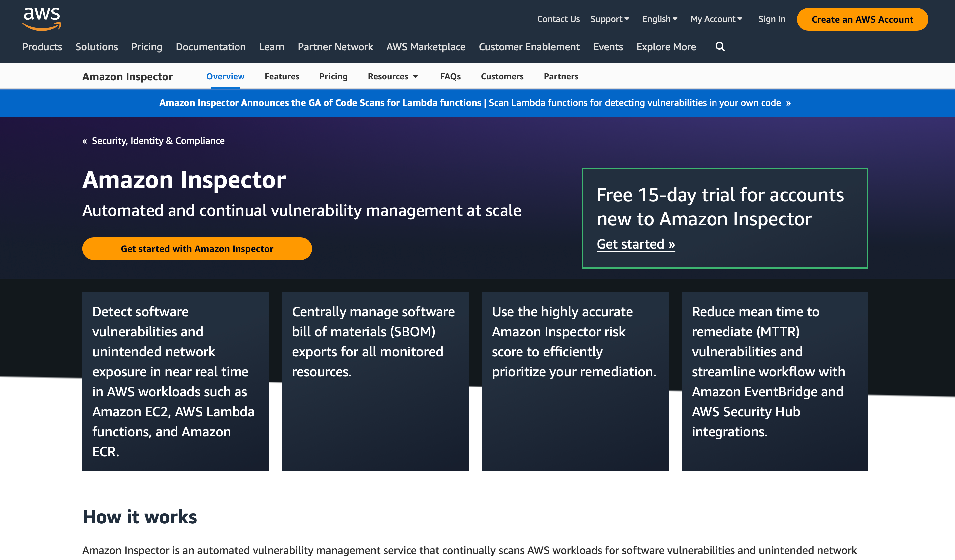955x560 pixels.
Task: Open the AWS Marketplace menu item
Action: [426, 47]
